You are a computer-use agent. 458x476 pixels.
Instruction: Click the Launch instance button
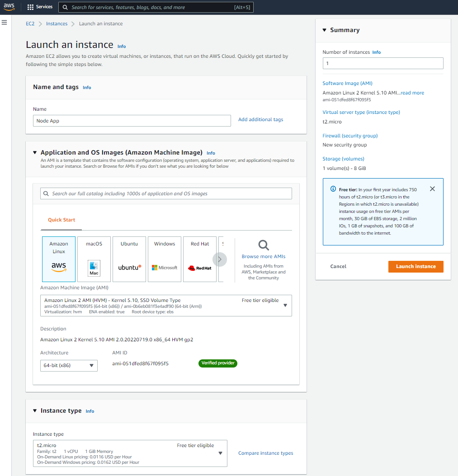coord(416,267)
